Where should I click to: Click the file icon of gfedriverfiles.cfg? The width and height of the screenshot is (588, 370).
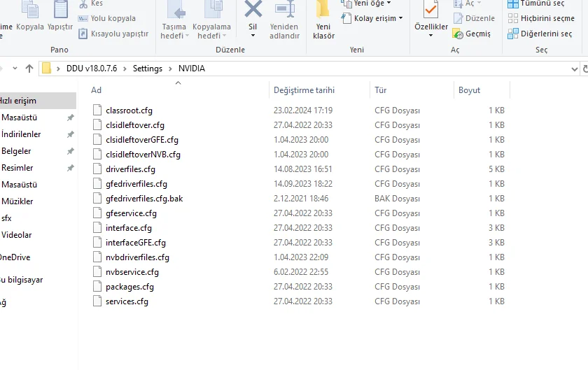pyautogui.click(x=97, y=183)
